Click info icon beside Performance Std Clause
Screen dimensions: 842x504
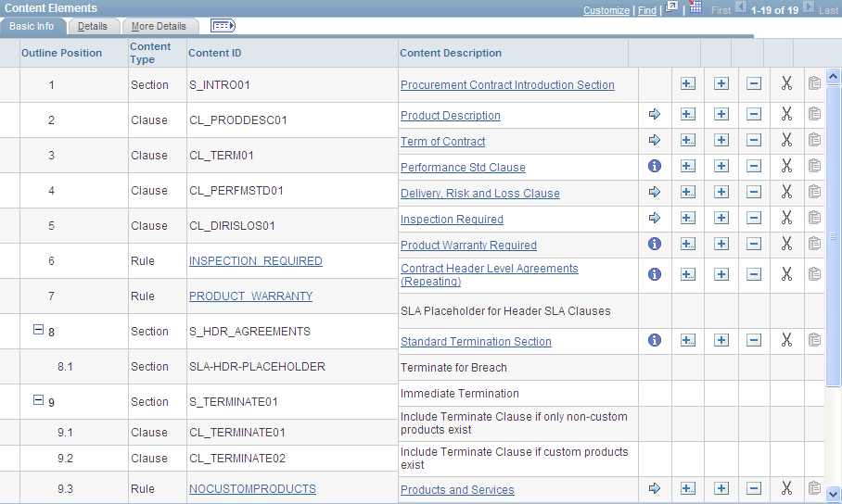(x=654, y=166)
